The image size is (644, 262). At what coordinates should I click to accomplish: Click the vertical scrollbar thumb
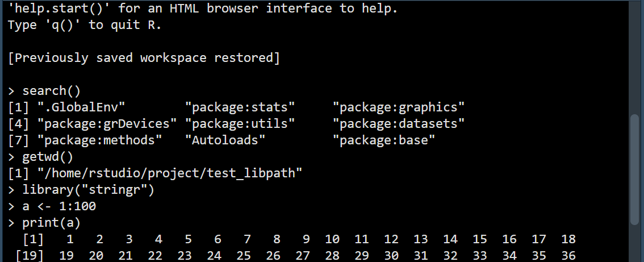[635, 169]
